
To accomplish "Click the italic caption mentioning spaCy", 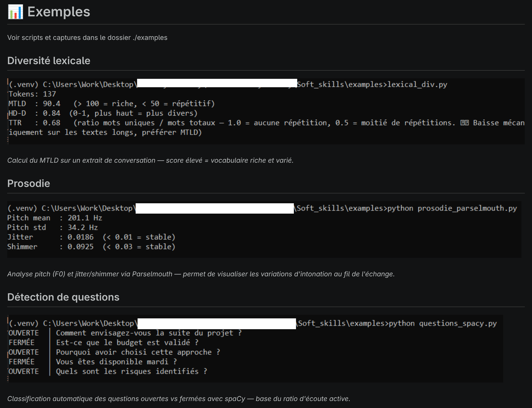I will (179, 399).
